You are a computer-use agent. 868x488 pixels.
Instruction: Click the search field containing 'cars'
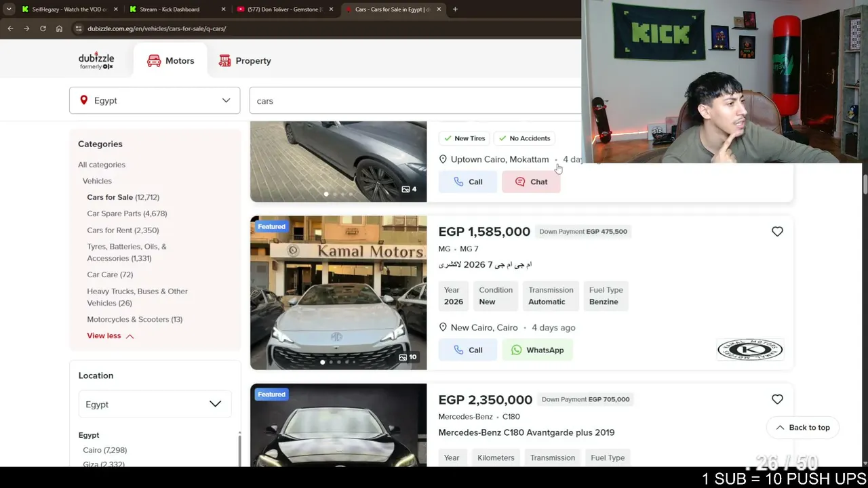415,100
